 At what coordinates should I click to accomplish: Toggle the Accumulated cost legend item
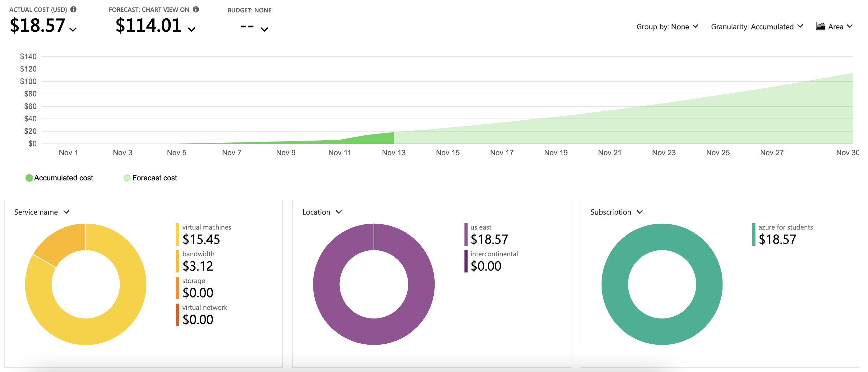59,178
